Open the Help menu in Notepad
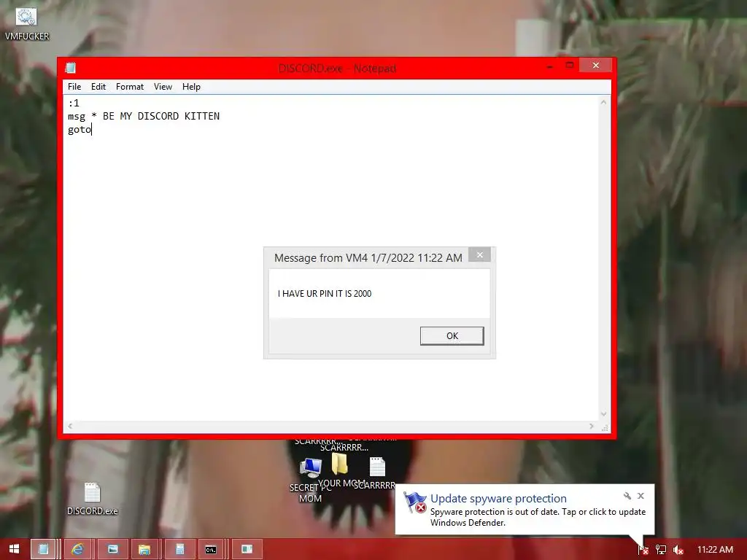The height and width of the screenshot is (560, 747). (x=191, y=87)
